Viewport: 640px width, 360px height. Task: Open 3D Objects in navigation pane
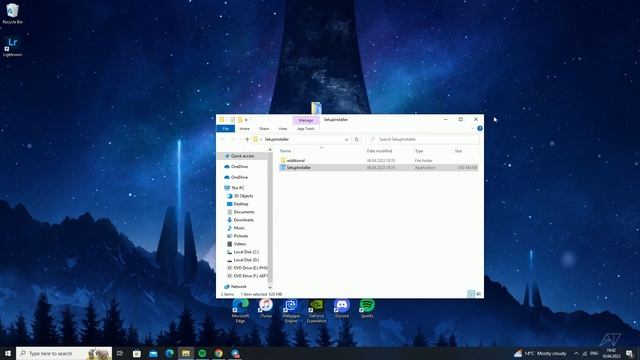[x=240, y=196]
